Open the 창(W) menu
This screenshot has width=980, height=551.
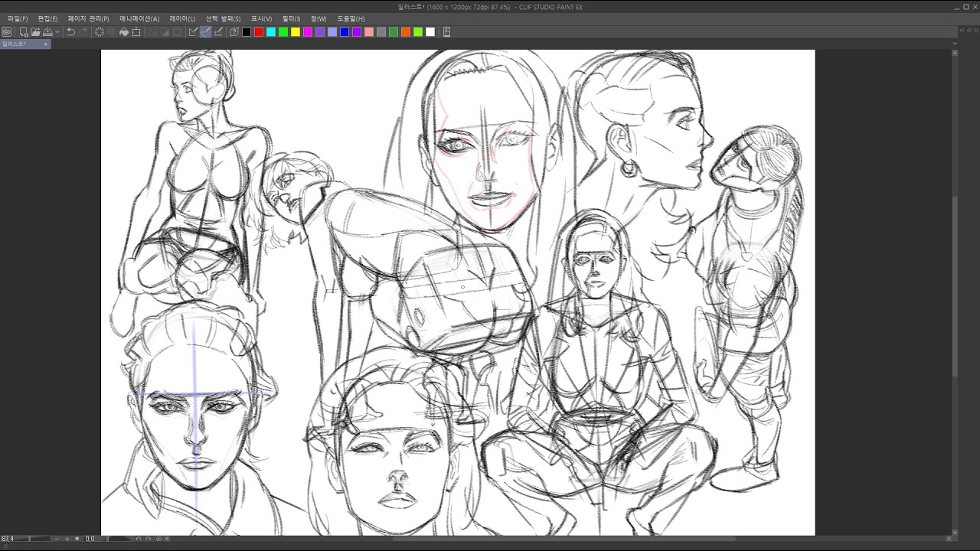[x=318, y=18]
